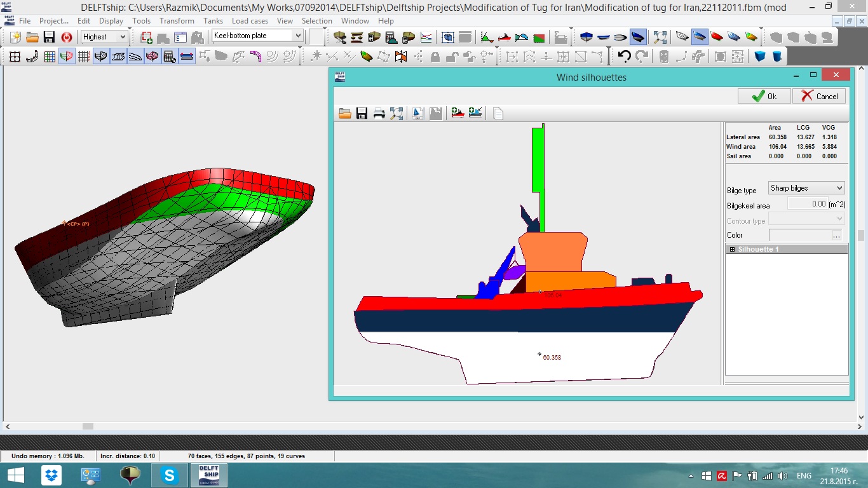Click the hydrostatics curve graph icon
868x488 pixels.
click(x=426, y=37)
